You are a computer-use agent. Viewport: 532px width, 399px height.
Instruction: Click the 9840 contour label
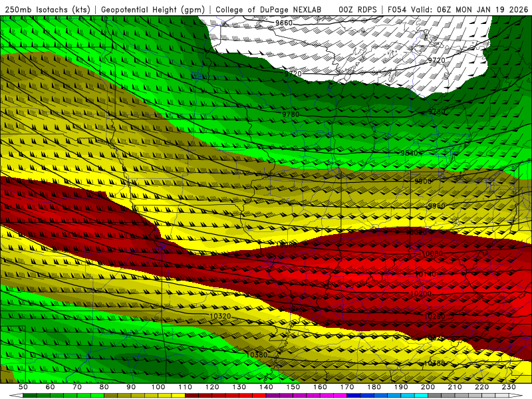pyautogui.click(x=409, y=154)
